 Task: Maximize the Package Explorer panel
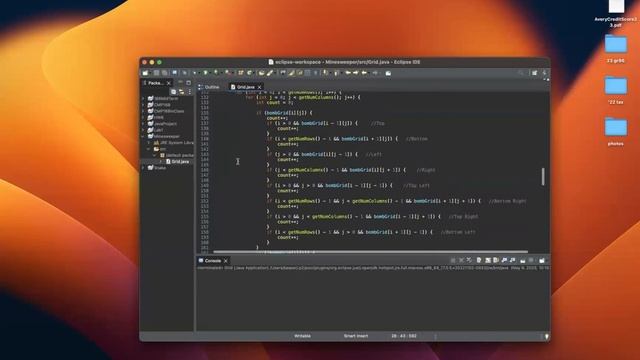point(188,82)
